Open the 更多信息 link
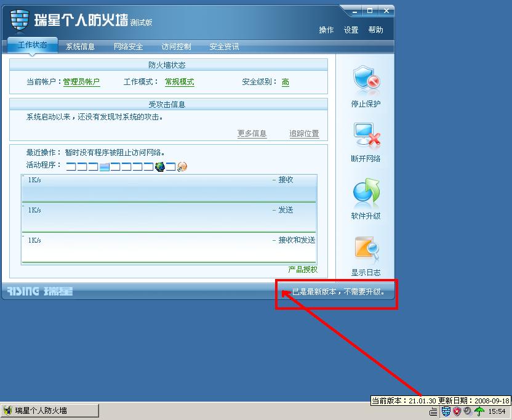 pyautogui.click(x=252, y=134)
